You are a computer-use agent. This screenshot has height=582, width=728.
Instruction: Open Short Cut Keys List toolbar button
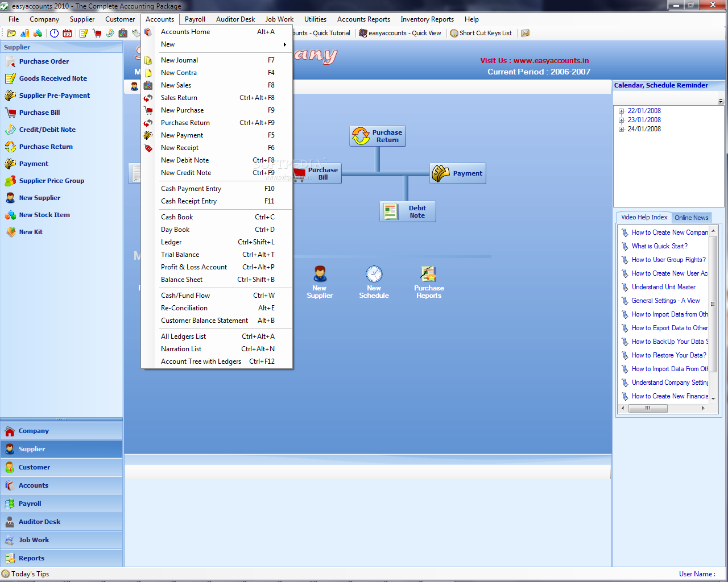click(481, 33)
